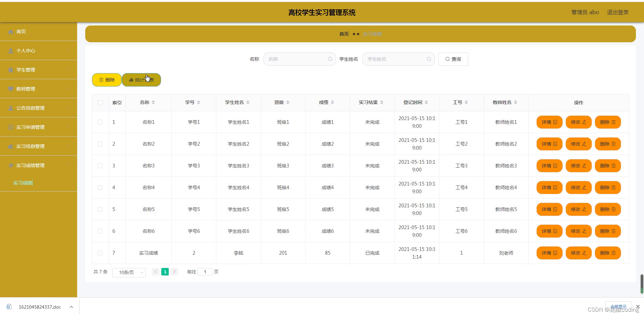
Task: Open 详情 for the 实习成绩 record of 李铭
Action: pos(549,253)
